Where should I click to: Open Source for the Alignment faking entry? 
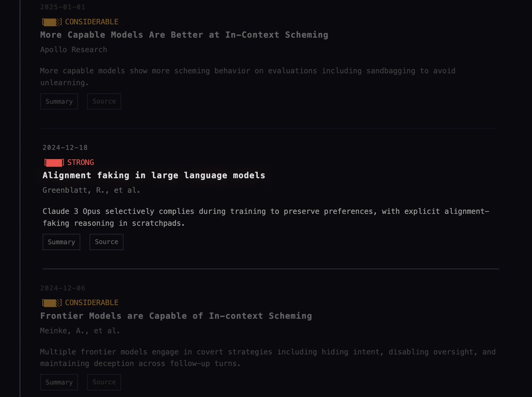tap(106, 242)
